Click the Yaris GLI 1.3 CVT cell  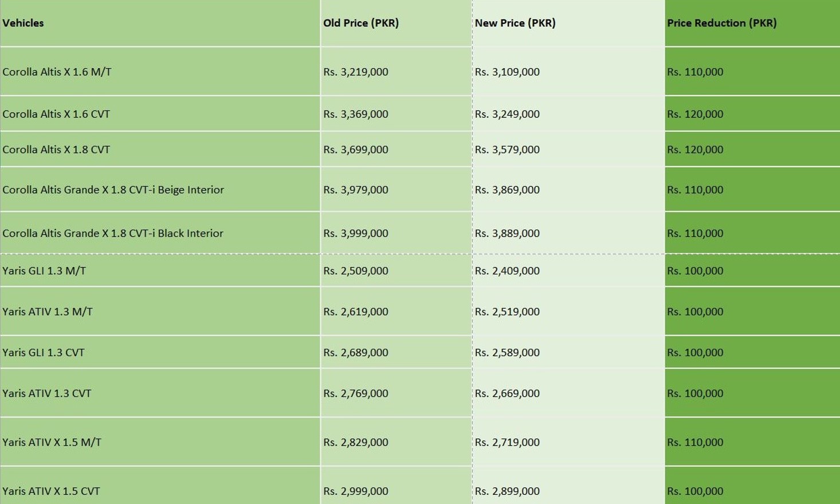click(x=160, y=352)
